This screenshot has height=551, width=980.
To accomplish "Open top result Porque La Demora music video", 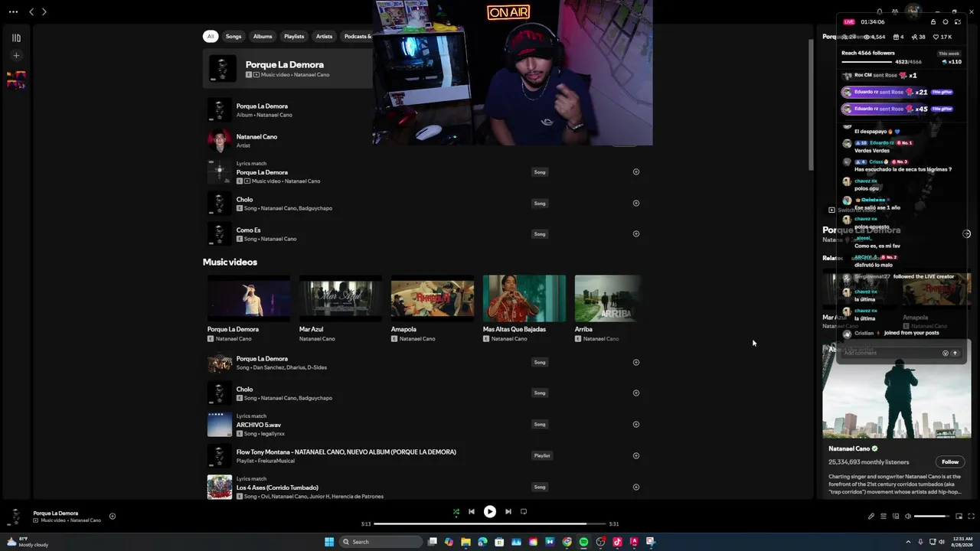I will tap(288, 68).
